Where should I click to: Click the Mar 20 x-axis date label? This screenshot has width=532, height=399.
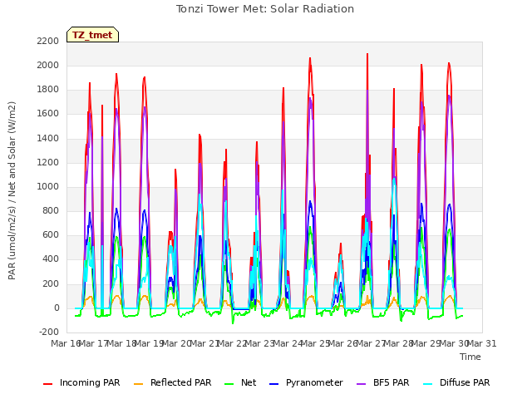pyautogui.click(x=176, y=343)
